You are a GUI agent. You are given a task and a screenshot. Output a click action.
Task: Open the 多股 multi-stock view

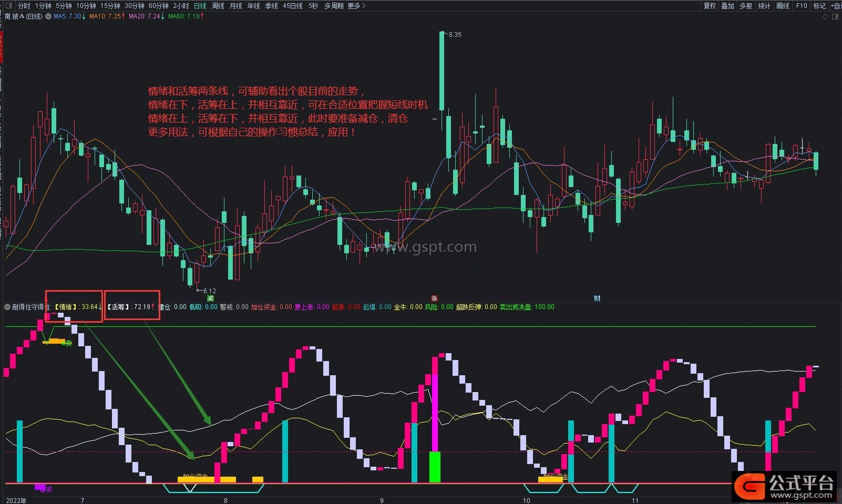click(x=746, y=6)
